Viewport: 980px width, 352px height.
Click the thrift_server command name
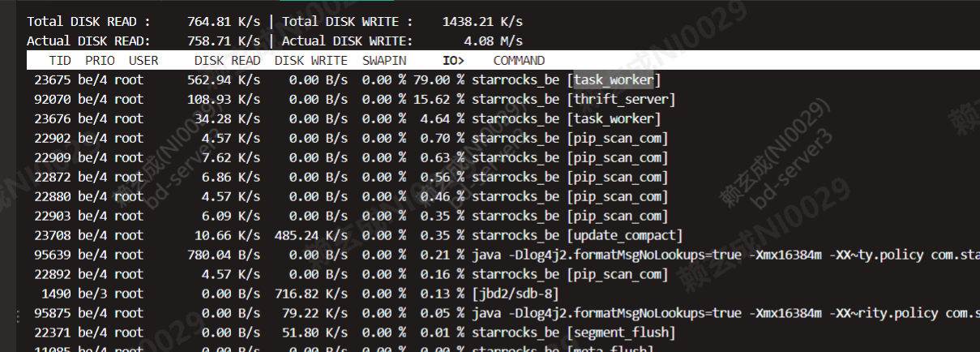(x=621, y=99)
